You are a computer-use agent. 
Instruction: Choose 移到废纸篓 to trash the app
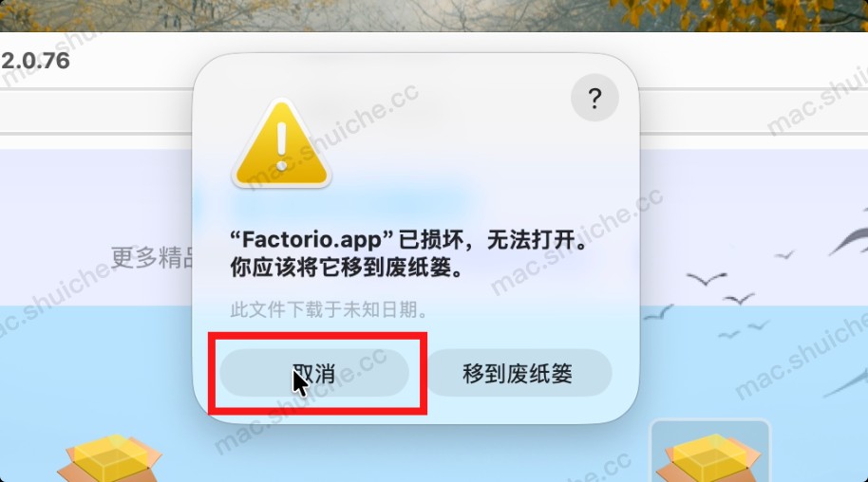[518, 373]
